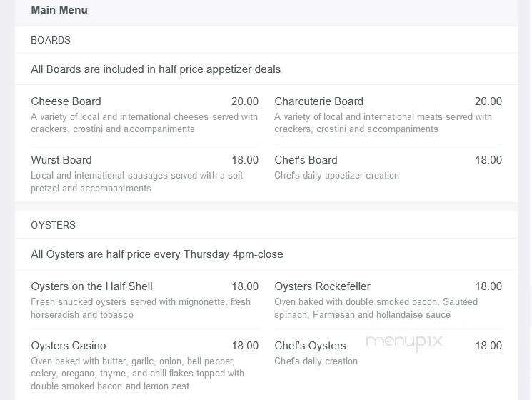This screenshot has height=400, width=532.
Task: Click the Oysters Rockefeller 18.00 price
Action: [x=488, y=286]
